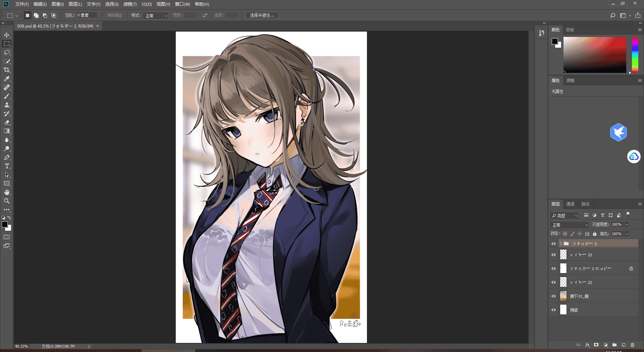Select the Brush tool
Screen dimensions: 644x352
tap(7, 96)
